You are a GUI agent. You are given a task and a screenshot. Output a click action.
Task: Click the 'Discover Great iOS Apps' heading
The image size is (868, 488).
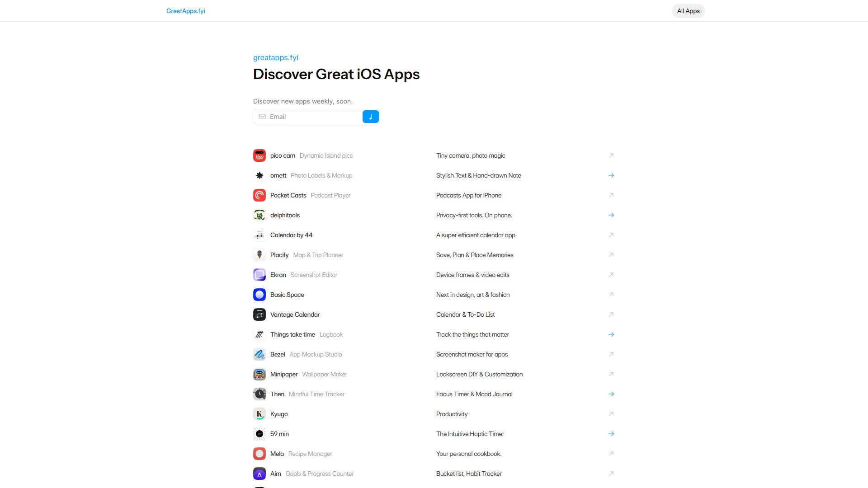click(x=336, y=74)
